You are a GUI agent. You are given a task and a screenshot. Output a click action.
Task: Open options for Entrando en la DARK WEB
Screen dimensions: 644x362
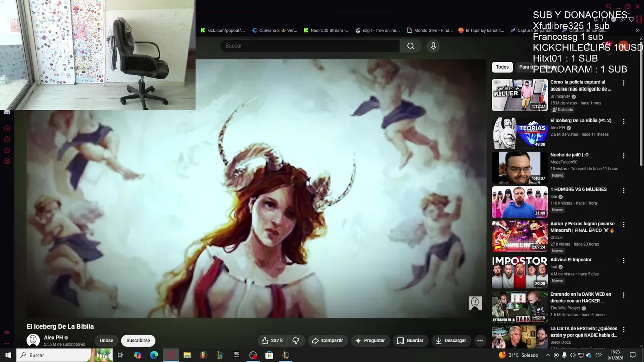point(624,295)
